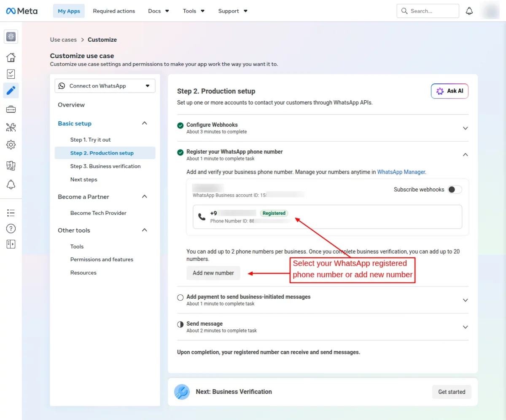Click the Ask AI button
The width and height of the screenshot is (506, 420).
pyautogui.click(x=449, y=91)
